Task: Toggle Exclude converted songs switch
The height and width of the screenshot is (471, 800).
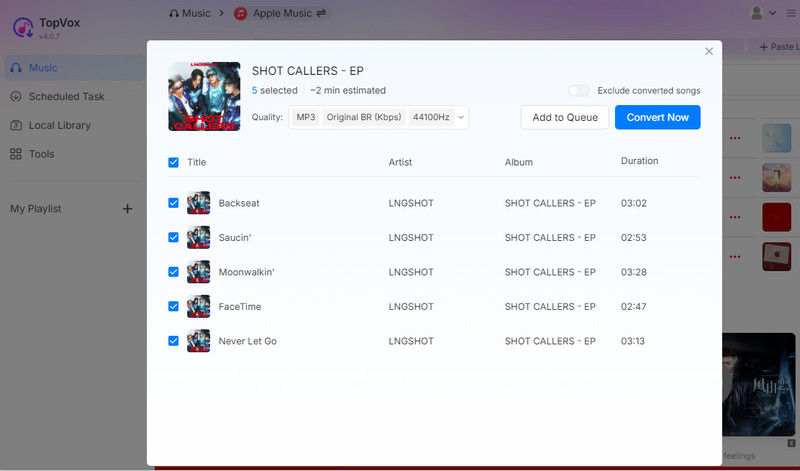Action: [x=578, y=91]
